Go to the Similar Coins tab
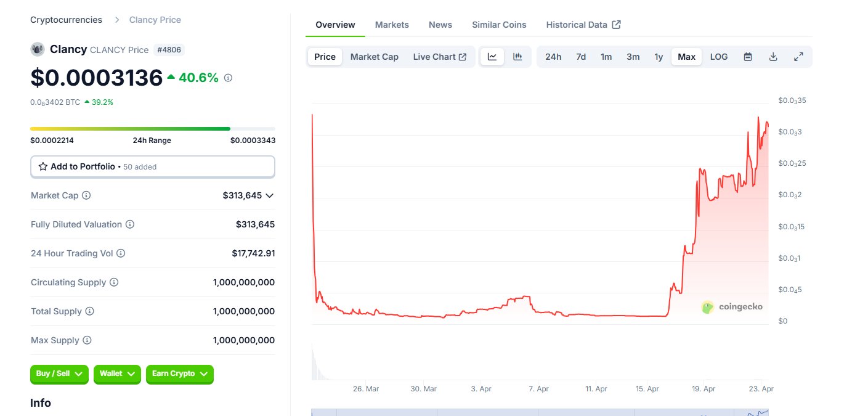 [499, 25]
